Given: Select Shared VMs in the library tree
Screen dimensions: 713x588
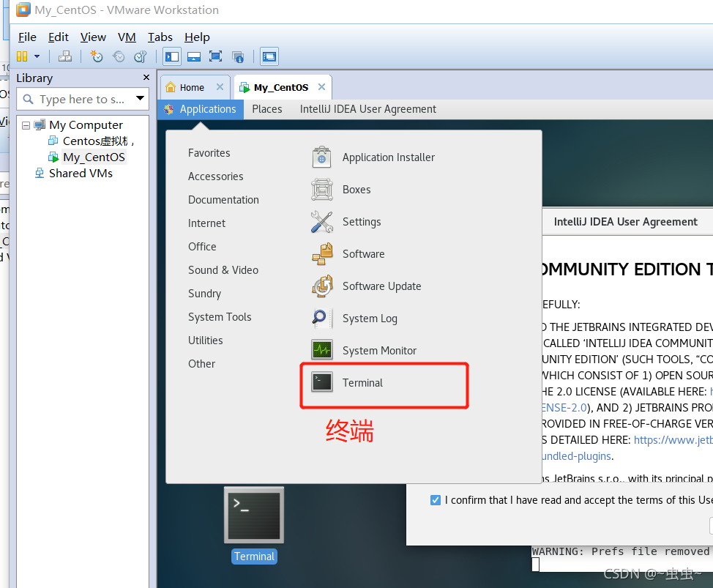Looking at the screenshot, I should pos(81,174).
